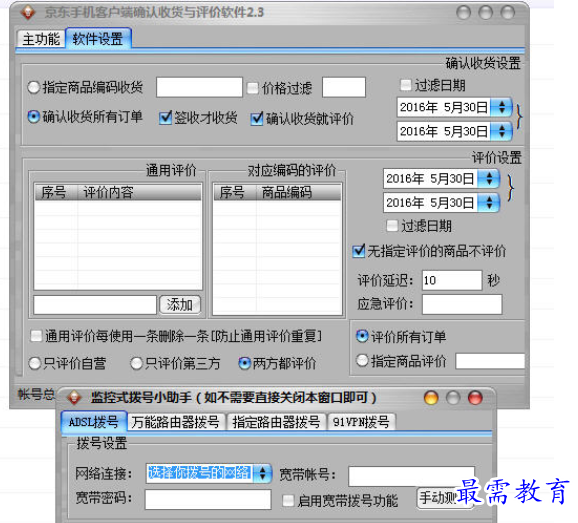Select the 软件设置 tab
Image resolution: width=578 pixels, height=523 pixels.
[98, 38]
